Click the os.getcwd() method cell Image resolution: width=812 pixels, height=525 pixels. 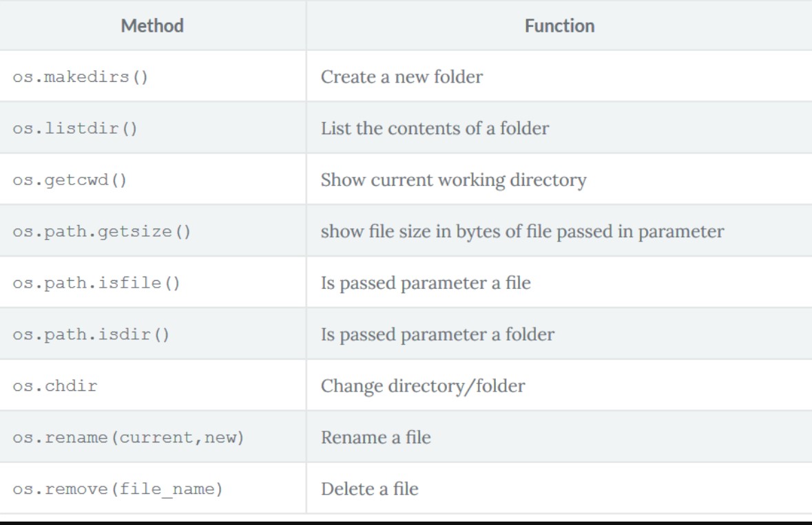(x=70, y=180)
